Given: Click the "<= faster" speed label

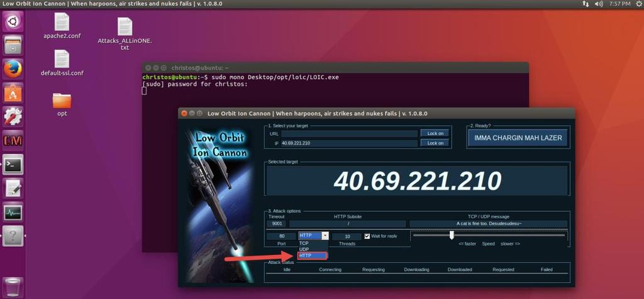Looking at the screenshot, I should pos(467,244).
